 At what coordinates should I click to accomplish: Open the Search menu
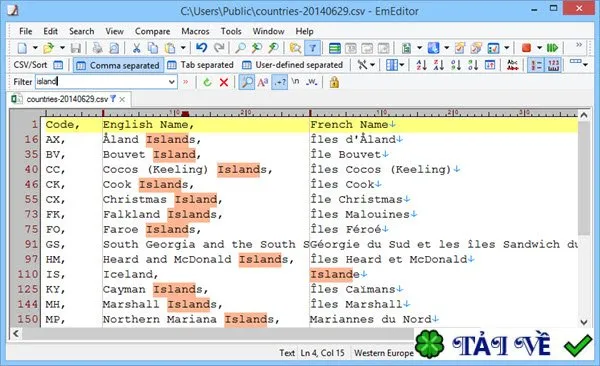coord(82,31)
